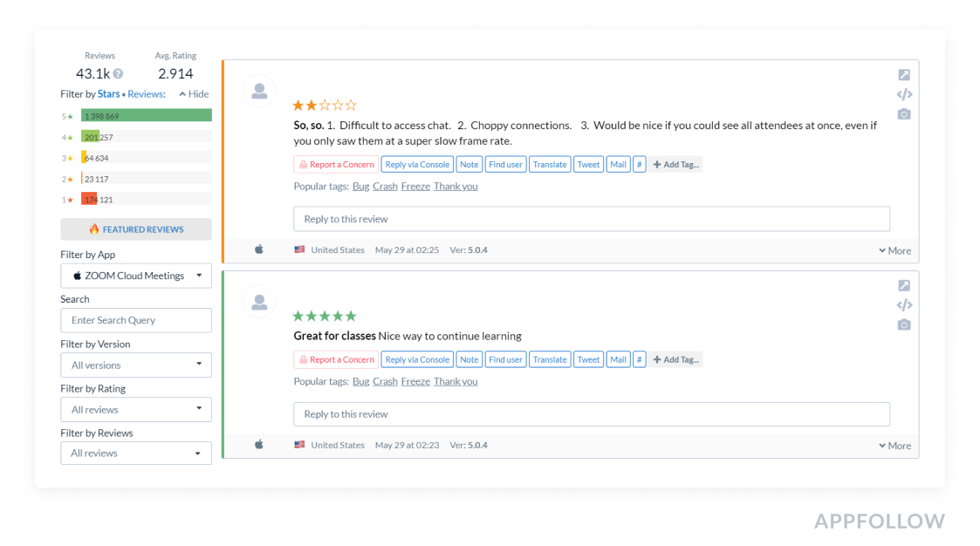Viewport: 980px width, 546px height.
Task: Click Reply via Console on second review
Action: point(417,359)
